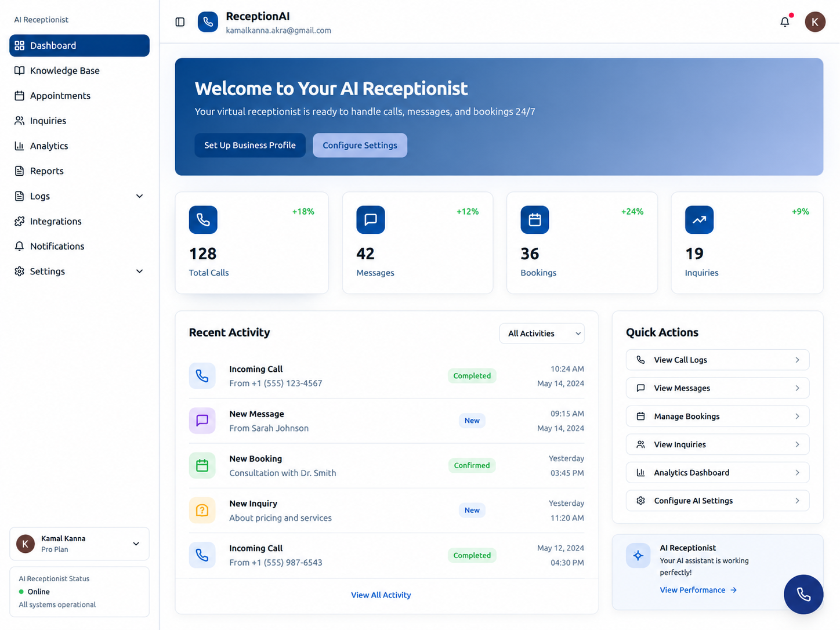Click New badge on Sarah Johnson message
This screenshot has width=840, height=630.
tap(472, 421)
